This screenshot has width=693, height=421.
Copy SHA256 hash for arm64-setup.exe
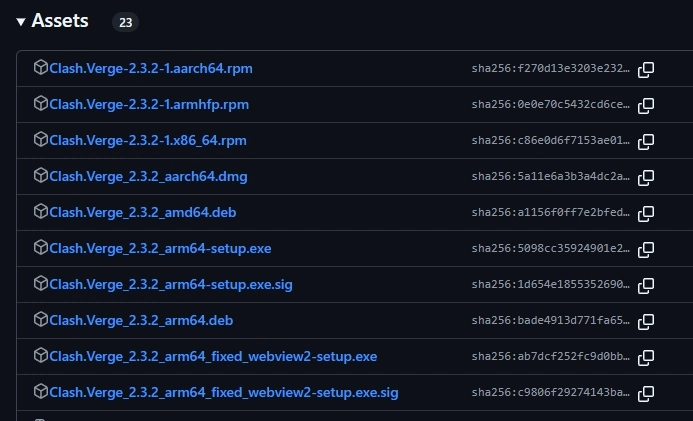[646, 249]
